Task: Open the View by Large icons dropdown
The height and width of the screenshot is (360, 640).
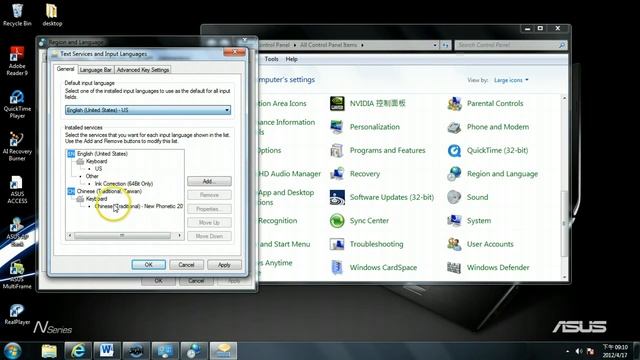Action: pyautogui.click(x=511, y=80)
